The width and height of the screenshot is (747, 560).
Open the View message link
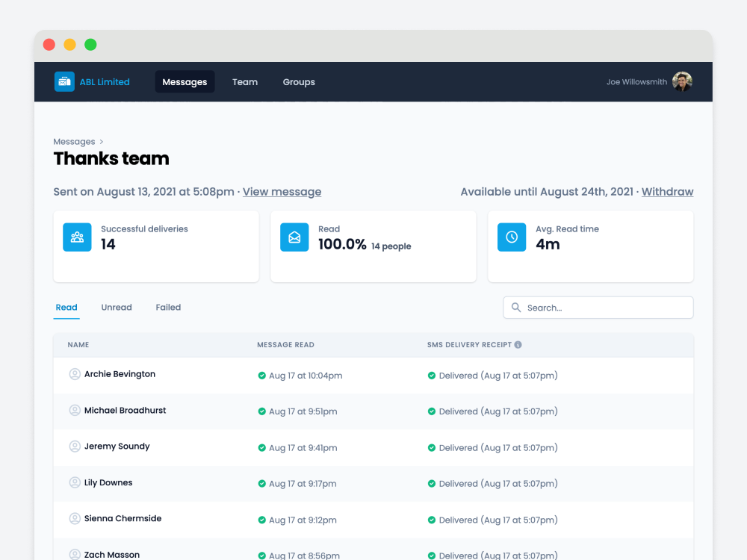click(282, 192)
